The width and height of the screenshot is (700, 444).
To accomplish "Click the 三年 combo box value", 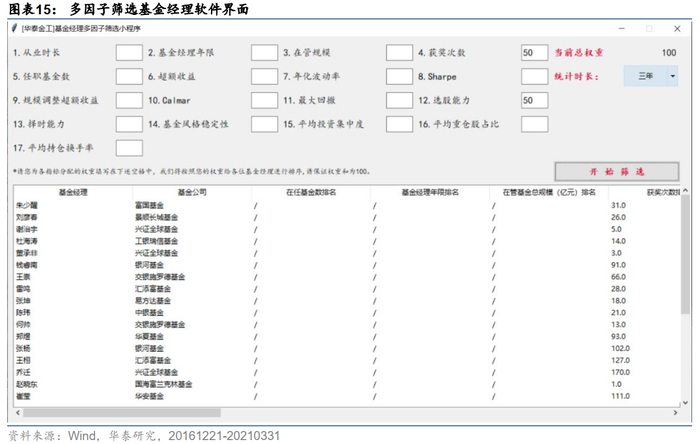I will (646, 76).
